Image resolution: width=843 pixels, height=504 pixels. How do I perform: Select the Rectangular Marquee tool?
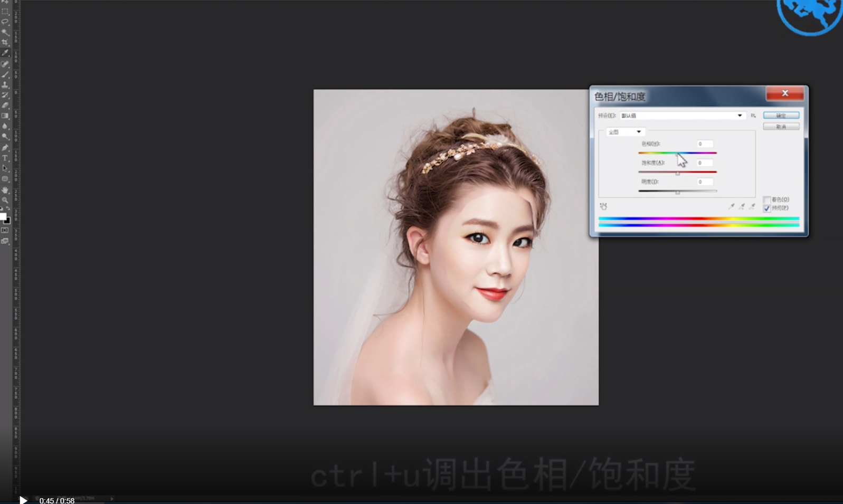[5, 12]
